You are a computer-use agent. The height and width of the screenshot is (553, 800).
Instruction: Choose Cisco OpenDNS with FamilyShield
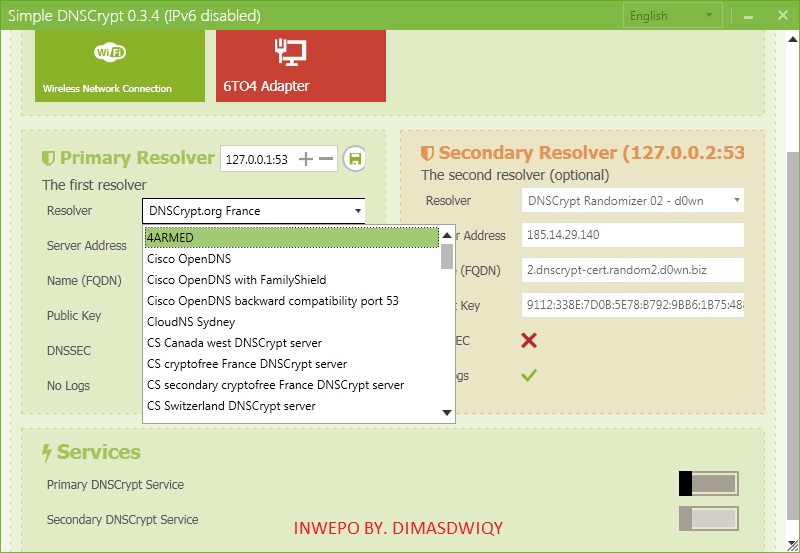[x=292, y=280]
